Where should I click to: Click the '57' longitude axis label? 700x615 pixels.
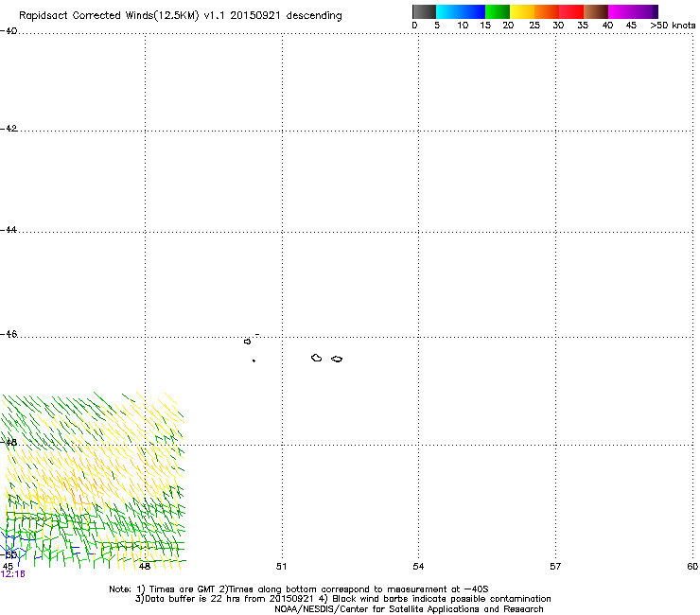pos(555,567)
